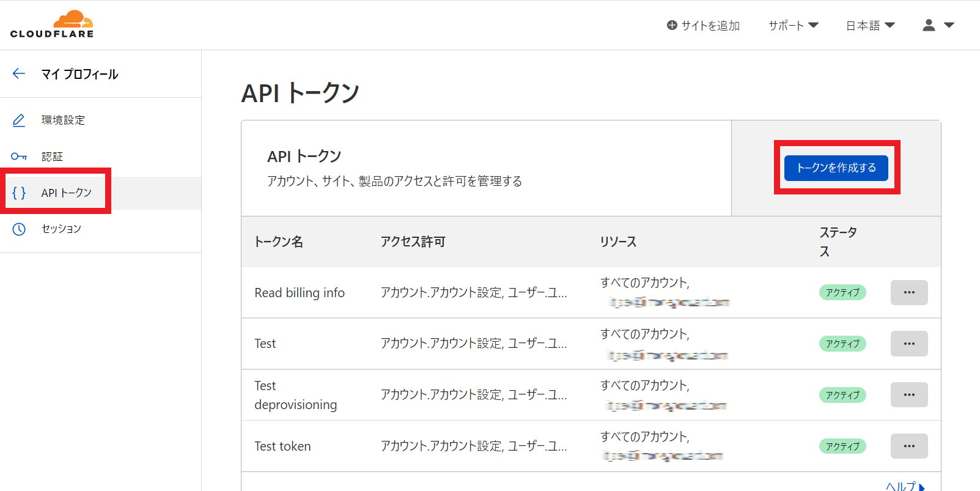Select the Test token token name
Screen dimensions: 980x491
coord(282,446)
